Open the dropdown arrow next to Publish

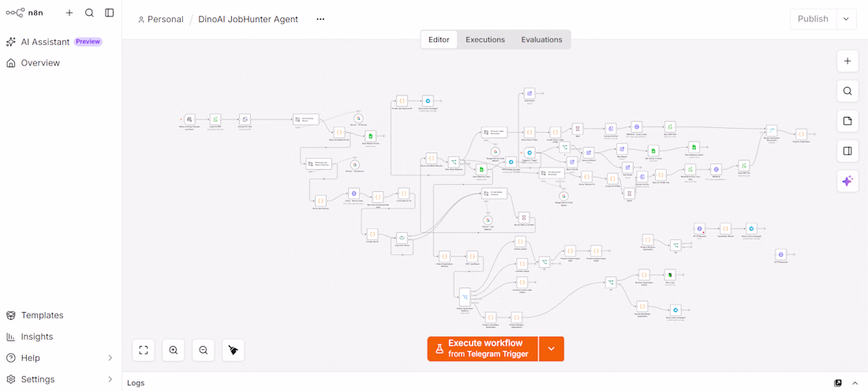[x=846, y=19]
